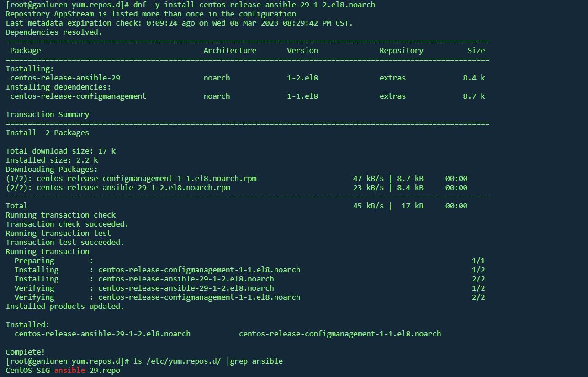588x377 pixels.
Task: Click 'Transaction check succeeded.' line
Action: 67,224
